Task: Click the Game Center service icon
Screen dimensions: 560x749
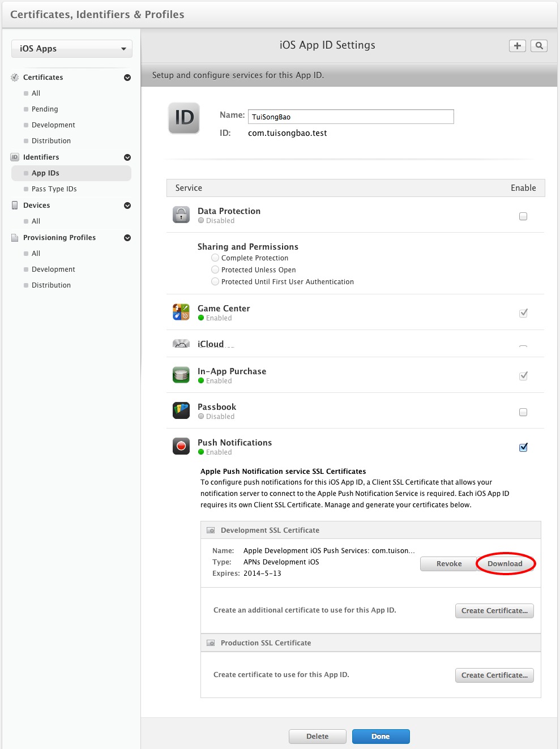Action: click(181, 312)
